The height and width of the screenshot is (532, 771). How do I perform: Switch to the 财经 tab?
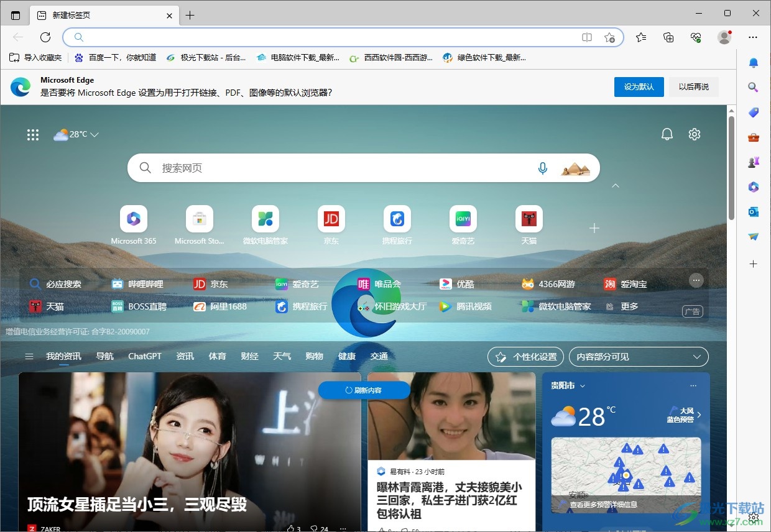coord(249,357)
